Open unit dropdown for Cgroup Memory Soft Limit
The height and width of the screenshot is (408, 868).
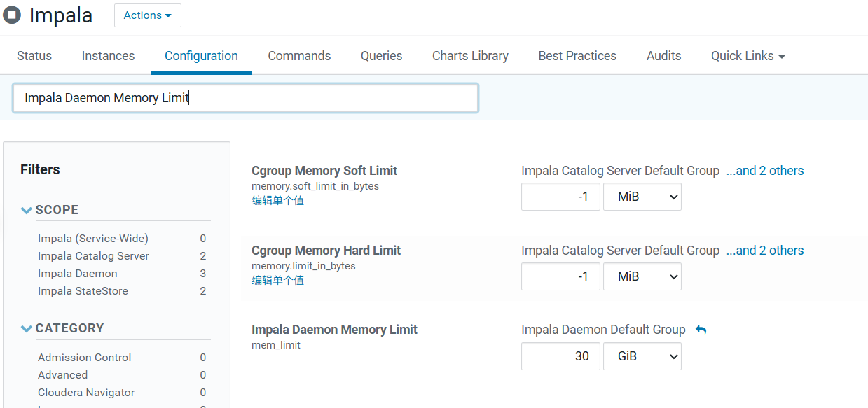point(642,197)
